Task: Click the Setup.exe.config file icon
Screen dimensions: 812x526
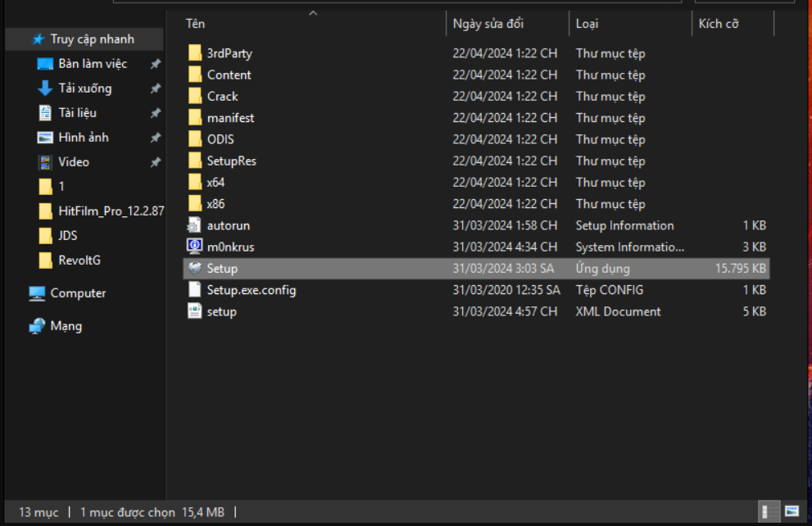Action: (x=194, y=290)
